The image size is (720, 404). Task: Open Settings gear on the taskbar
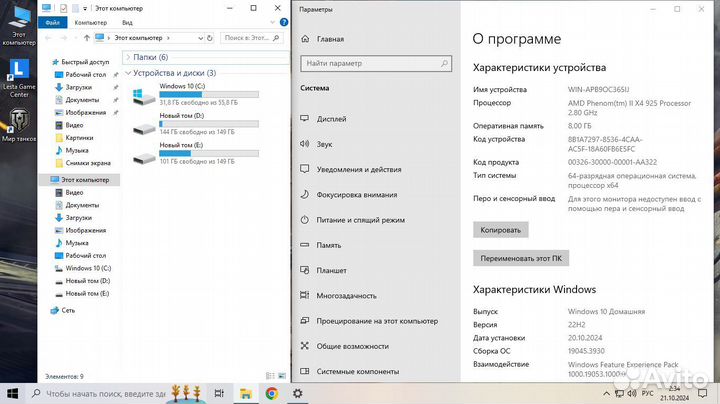[298, 393]
